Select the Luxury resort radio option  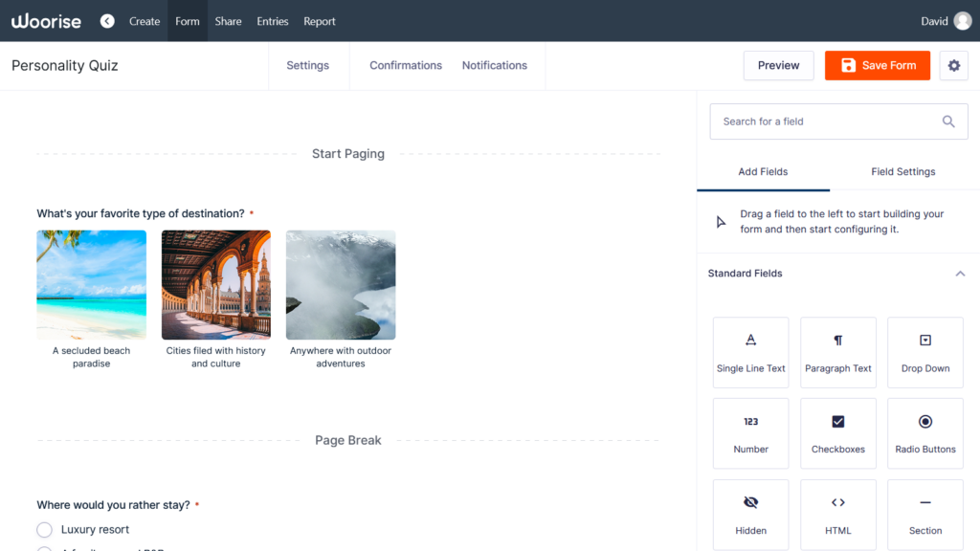[x=44, y=529]
